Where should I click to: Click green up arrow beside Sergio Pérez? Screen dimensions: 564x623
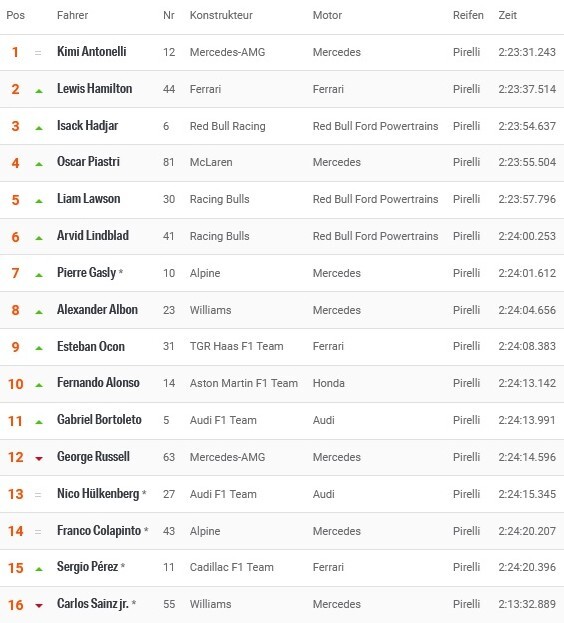[x=39, y=569]
